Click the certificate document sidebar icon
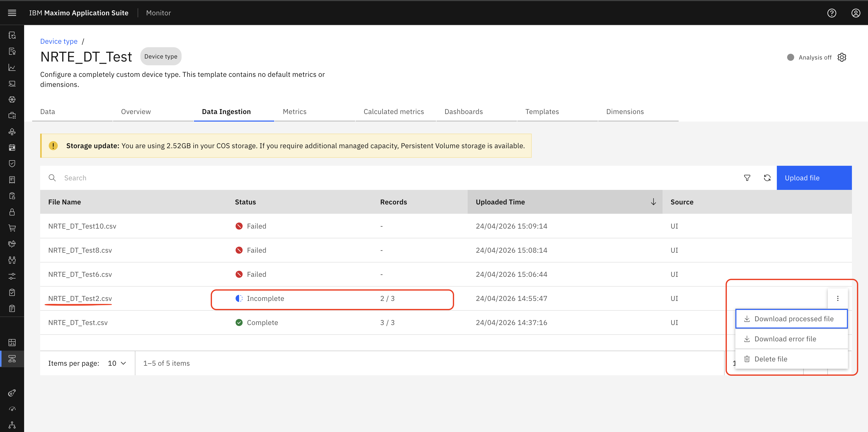This screenshot has height=432, width=868. (x=12, y=51)
